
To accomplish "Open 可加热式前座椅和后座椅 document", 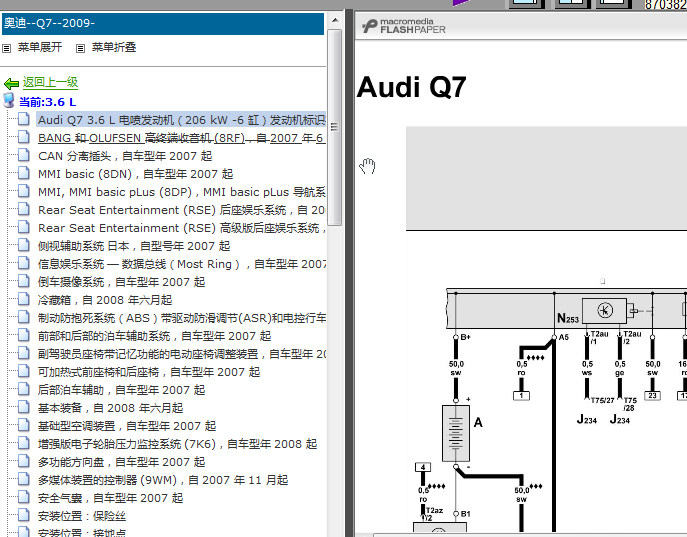I will point(149,372).
